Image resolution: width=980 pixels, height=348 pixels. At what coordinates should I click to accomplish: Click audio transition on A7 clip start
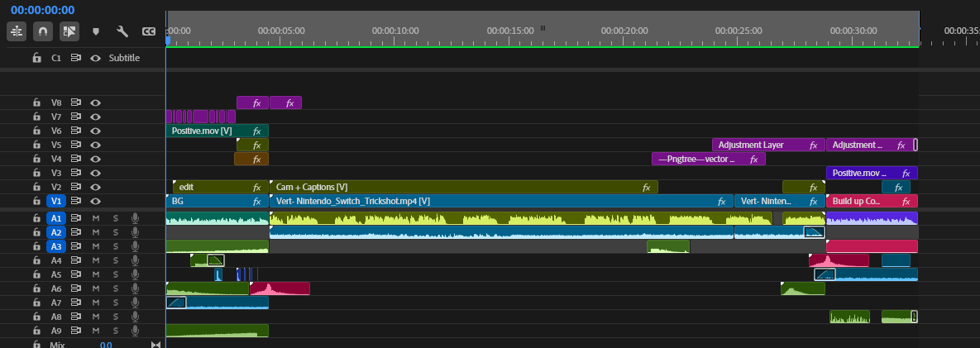point(176,303)
